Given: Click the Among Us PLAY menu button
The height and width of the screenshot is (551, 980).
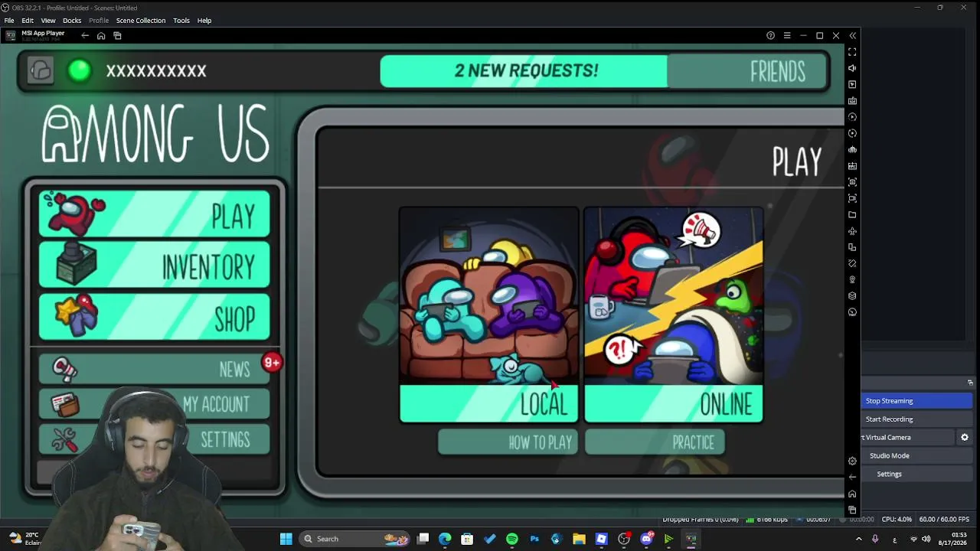Looking at the screenshot, I should coord(155,214).
